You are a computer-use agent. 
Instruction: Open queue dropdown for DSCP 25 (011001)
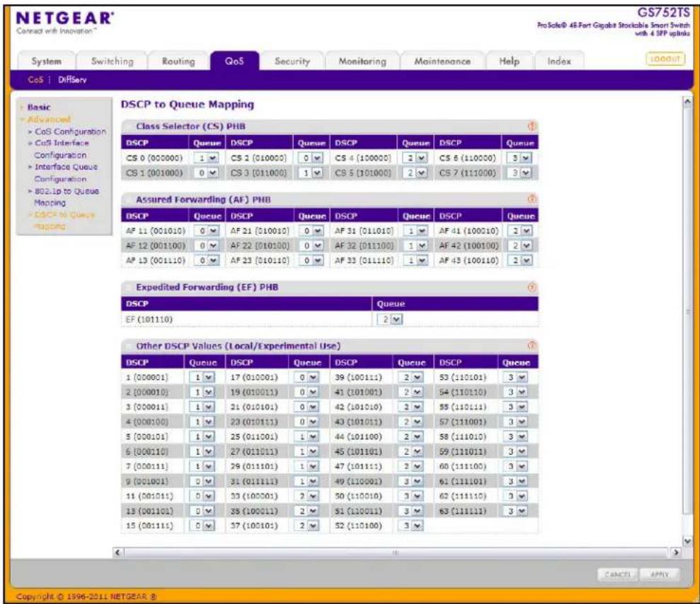306,436
